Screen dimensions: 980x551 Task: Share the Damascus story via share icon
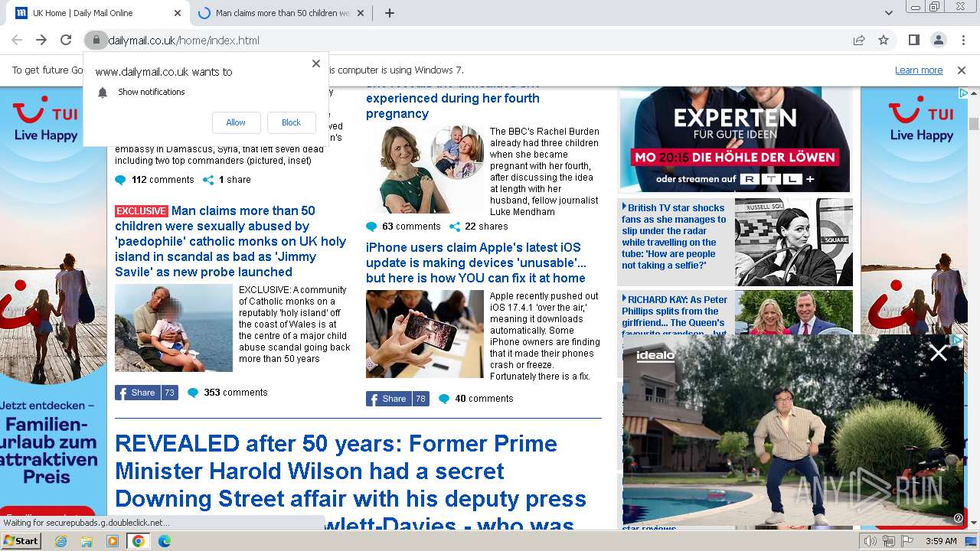(x=208, y=180)
